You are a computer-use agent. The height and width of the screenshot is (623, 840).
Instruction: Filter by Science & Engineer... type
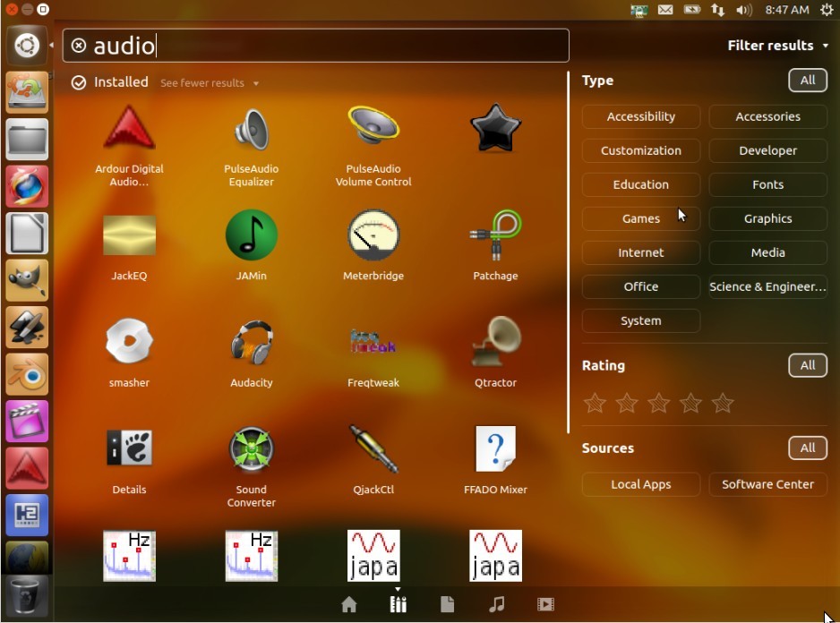click(x=767, y=286)
